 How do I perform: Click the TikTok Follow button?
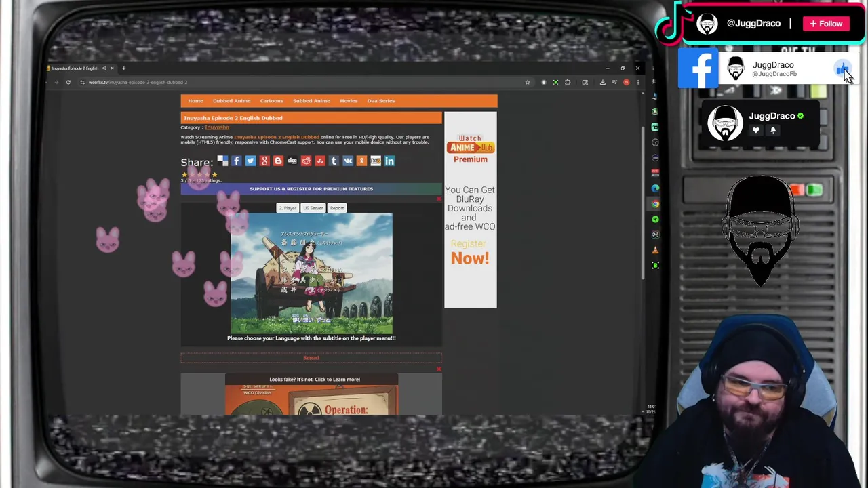click(825, 24)
